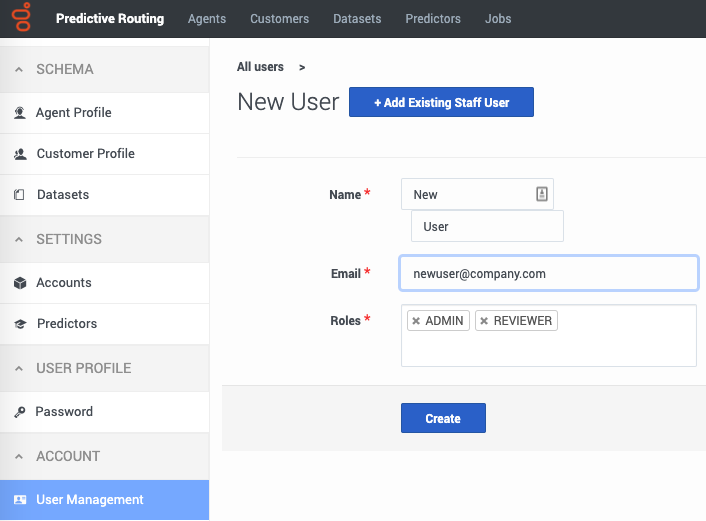Image resolution: width=706 pixels, height=521 pixels.
Task: Select User Management in sidebar
Action: click(x=104, y=500)
